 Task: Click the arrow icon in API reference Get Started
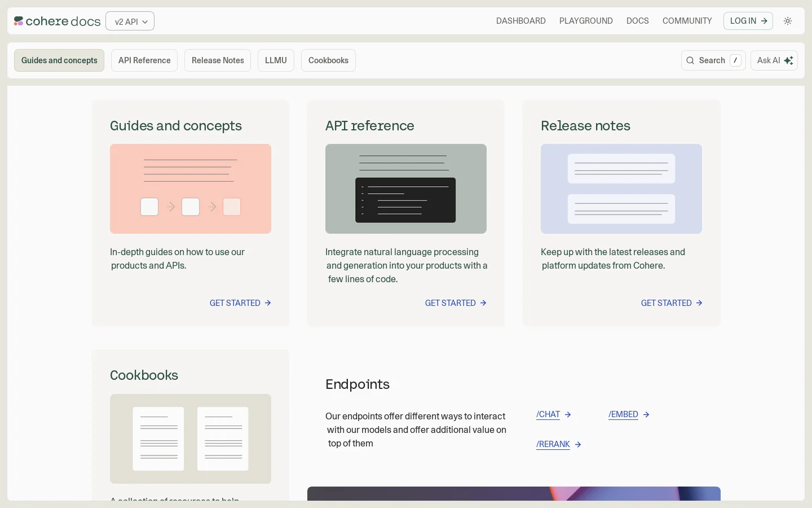pyautogui.click(x=483, y=303)
